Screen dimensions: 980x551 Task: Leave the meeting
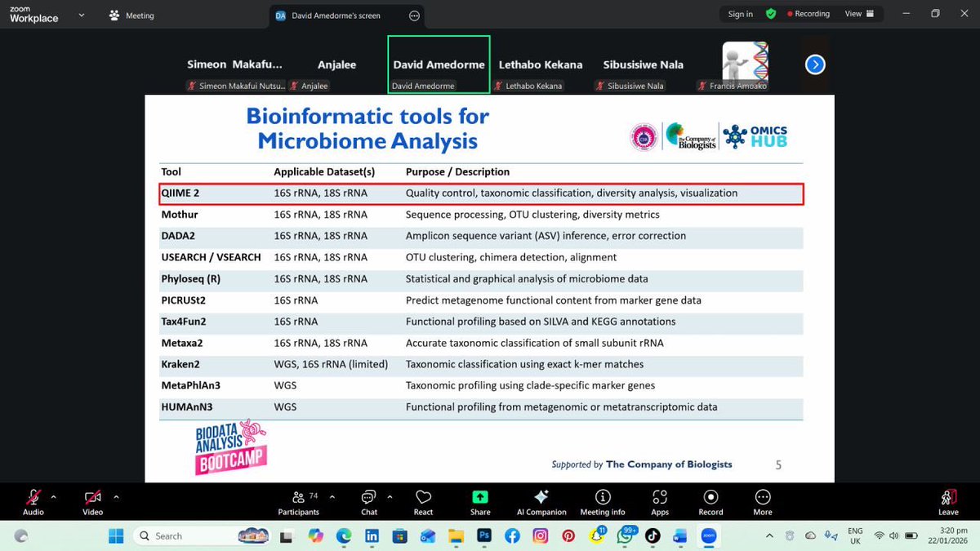948,502
